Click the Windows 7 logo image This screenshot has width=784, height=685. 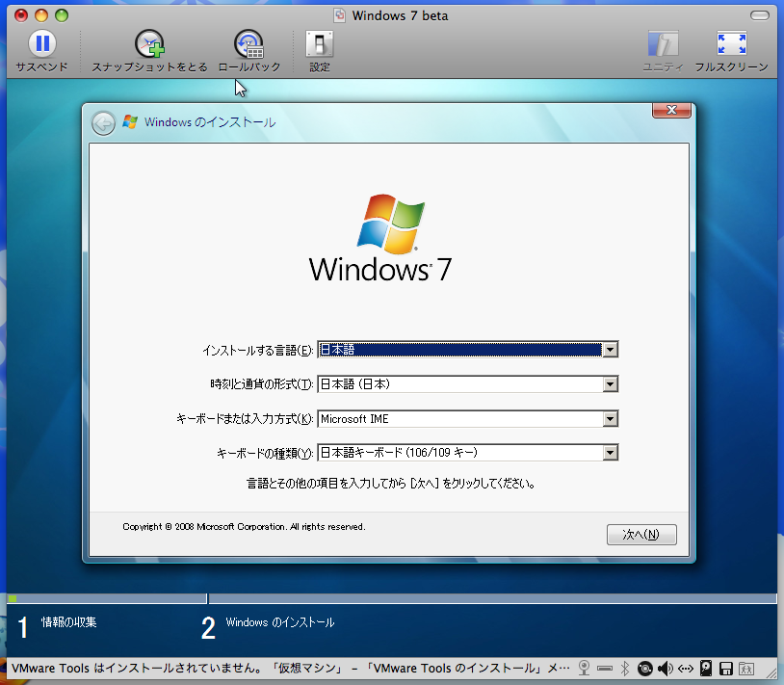[380, 238]
